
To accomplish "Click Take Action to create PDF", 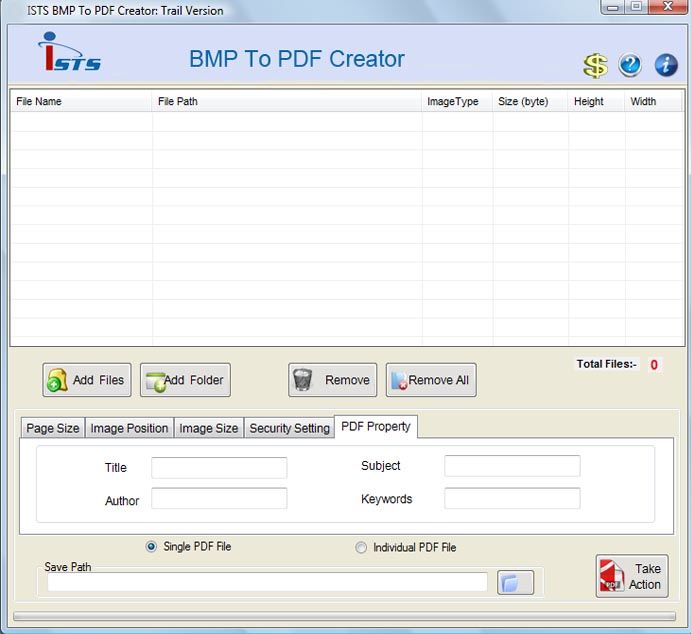I will (x=632, y=577).
